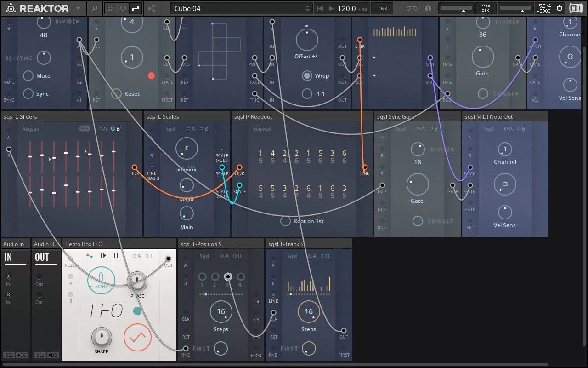588x368 pixels.
Task: Select the sqsl T-Position S block header
Action: [221, 244]
